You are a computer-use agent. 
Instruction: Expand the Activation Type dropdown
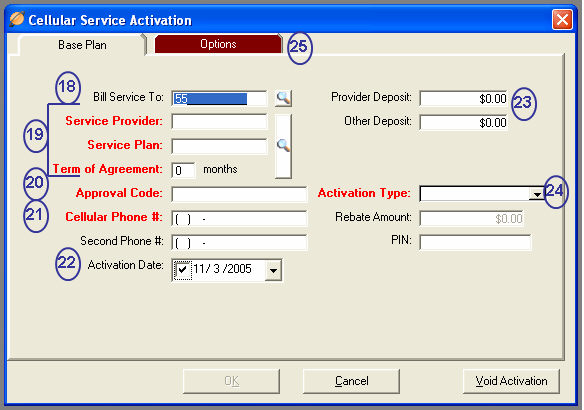point(537,194)
